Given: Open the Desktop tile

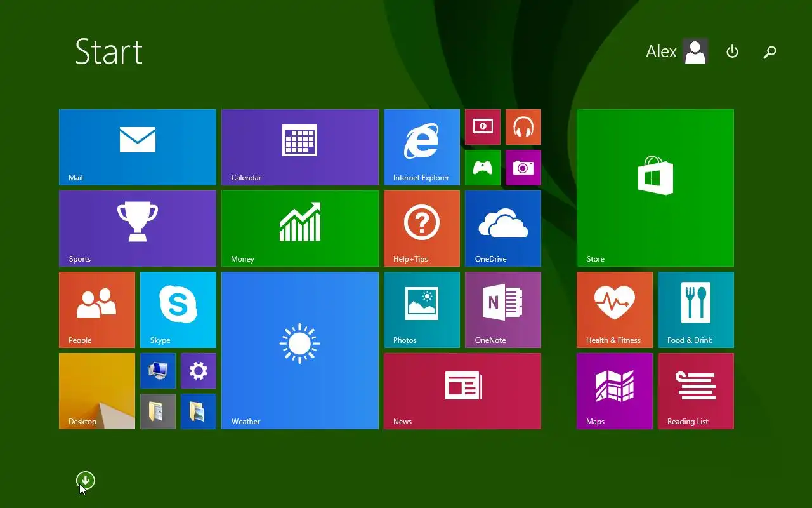Looking at the screenshot, I should (x=97, y=391).
